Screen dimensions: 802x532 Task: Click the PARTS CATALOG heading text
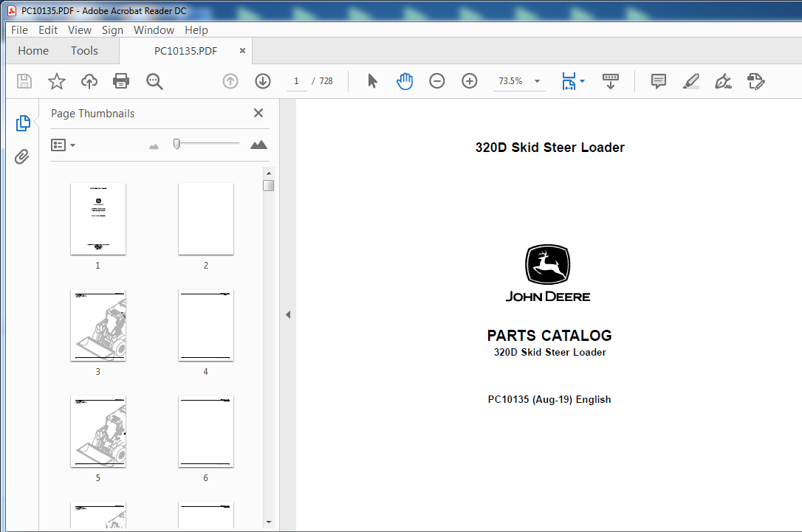[x=549, y=336]
